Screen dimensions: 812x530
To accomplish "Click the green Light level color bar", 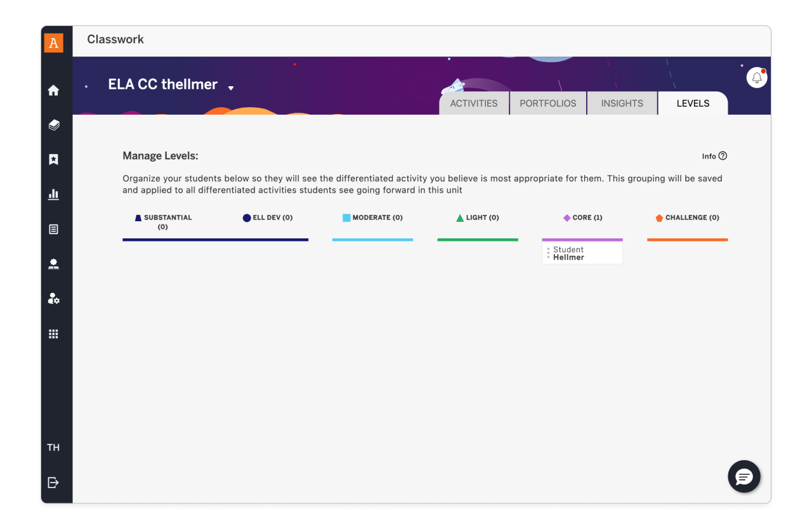I will 478,240.
